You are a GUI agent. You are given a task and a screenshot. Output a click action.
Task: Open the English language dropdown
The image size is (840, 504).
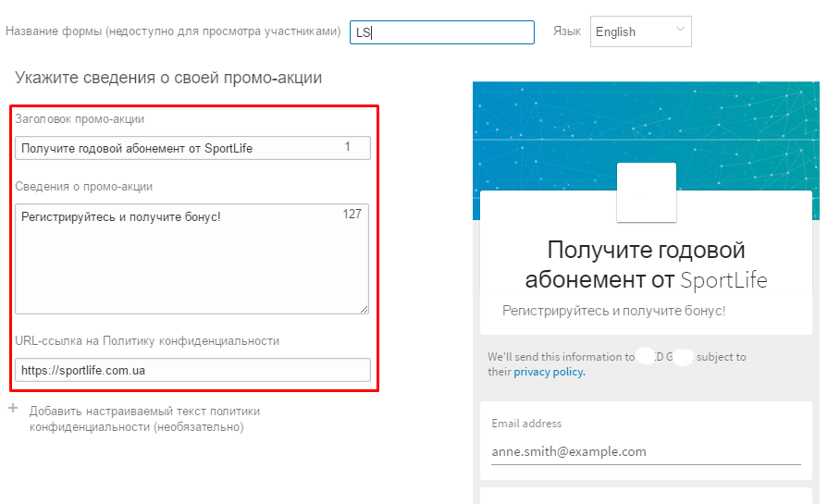[x=641, y=31]
